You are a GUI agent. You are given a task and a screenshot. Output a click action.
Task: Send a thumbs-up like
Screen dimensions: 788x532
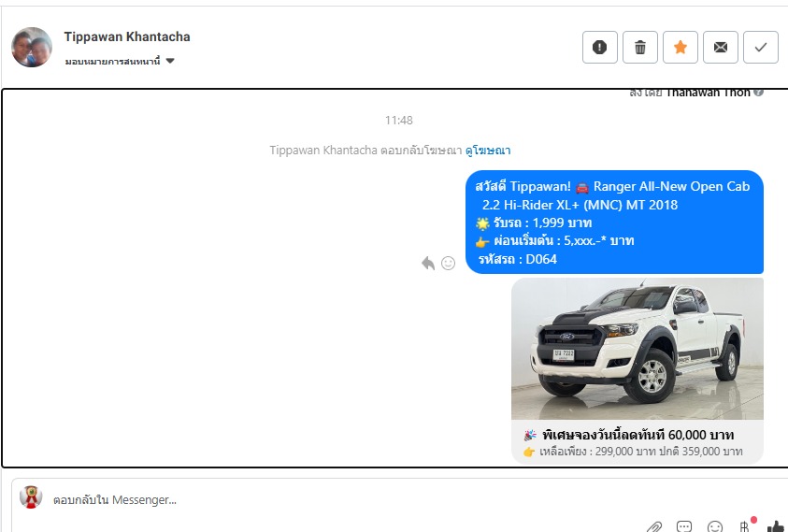[777, 526]
